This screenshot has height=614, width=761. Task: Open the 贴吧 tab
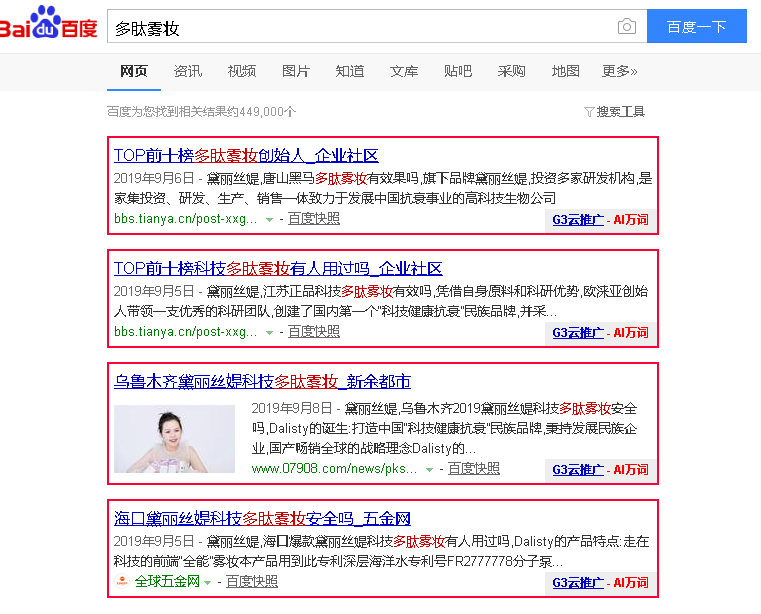(x=458, y=71)
